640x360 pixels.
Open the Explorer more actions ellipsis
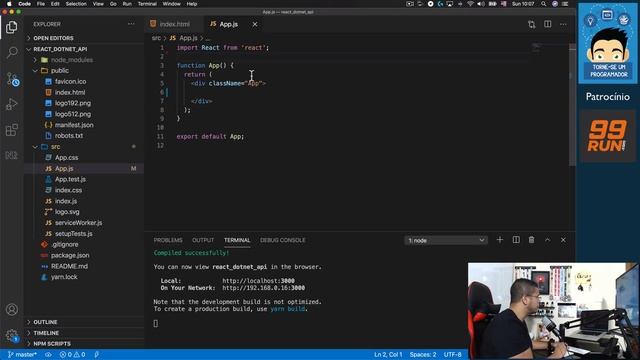pos(131,24)
